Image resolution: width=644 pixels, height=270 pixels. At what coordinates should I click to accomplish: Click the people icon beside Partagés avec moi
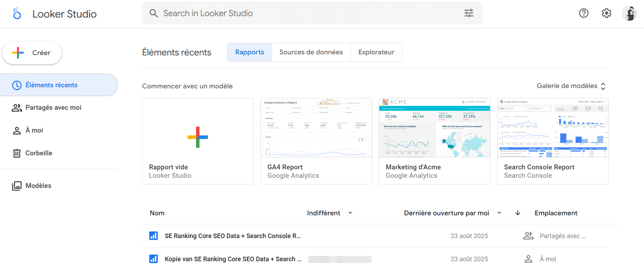tap(17, 108)
